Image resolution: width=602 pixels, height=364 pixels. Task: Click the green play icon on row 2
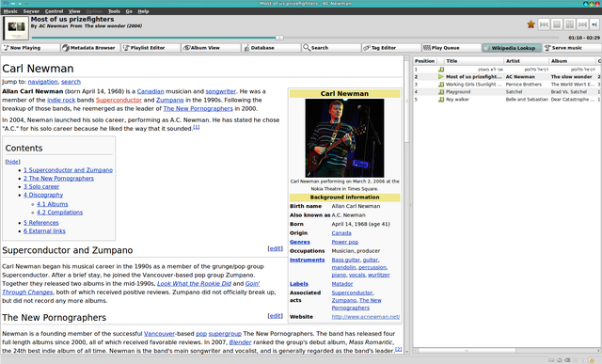click(441, 77)
